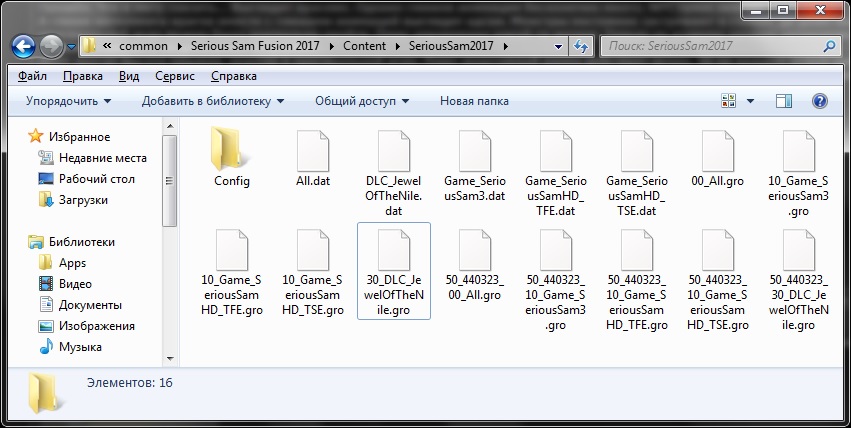Open the Edit menu
The image size is (851, 428).
click(x=82, y=76)
